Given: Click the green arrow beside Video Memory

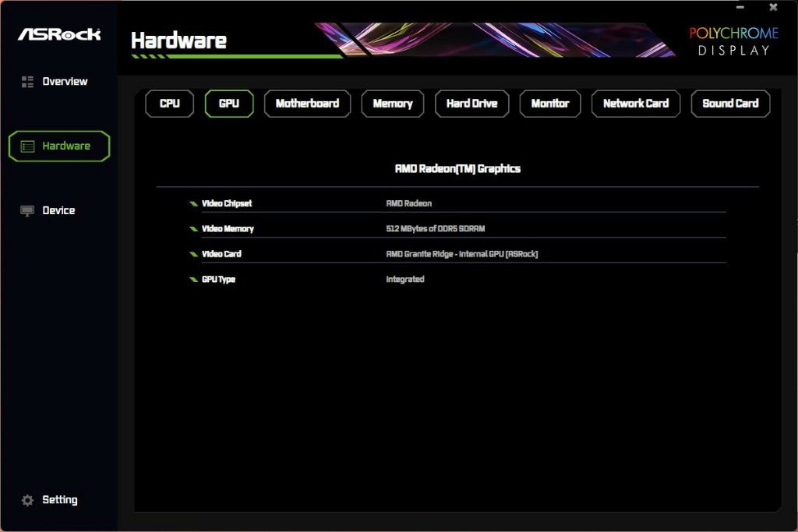Looking at the screenshot, I should (193, 229).
